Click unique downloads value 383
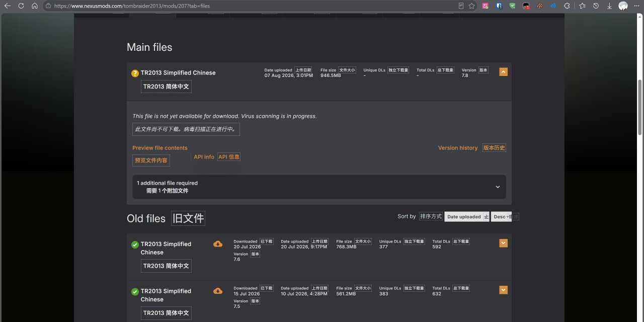644x322 pixels. 384,294
